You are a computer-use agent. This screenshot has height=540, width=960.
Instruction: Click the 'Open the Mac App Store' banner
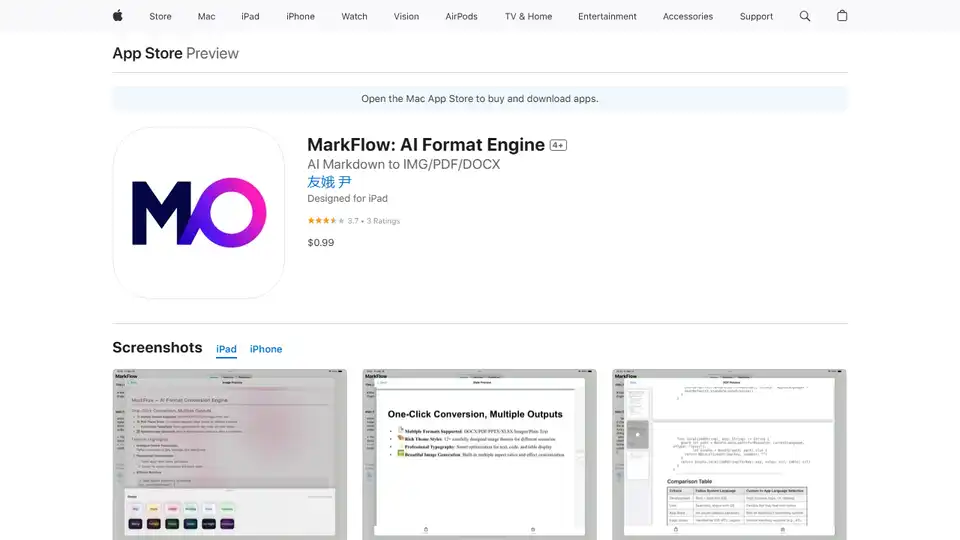pos(480,99)
